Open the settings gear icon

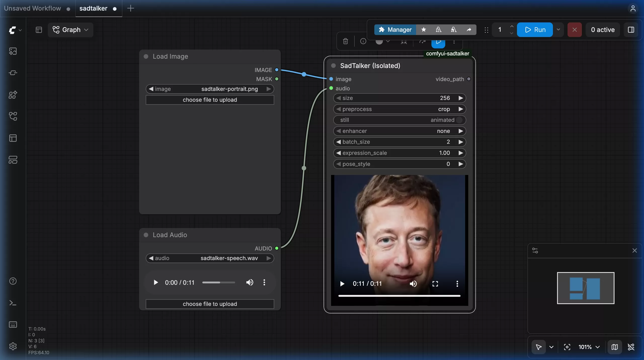(x=13, y=346)
